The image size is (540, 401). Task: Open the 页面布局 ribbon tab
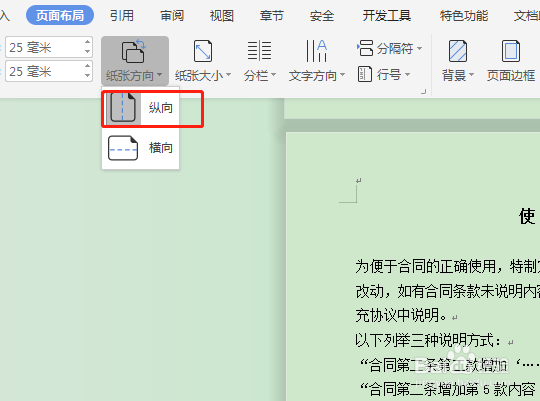coord(60,16)
